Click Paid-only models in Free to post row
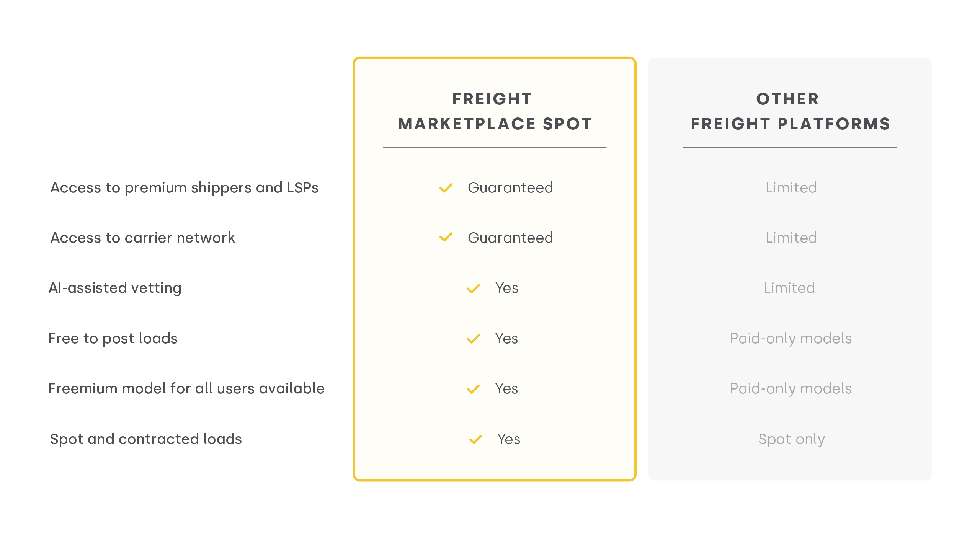This screenshot has height=551, width=980. click(791, 339)
